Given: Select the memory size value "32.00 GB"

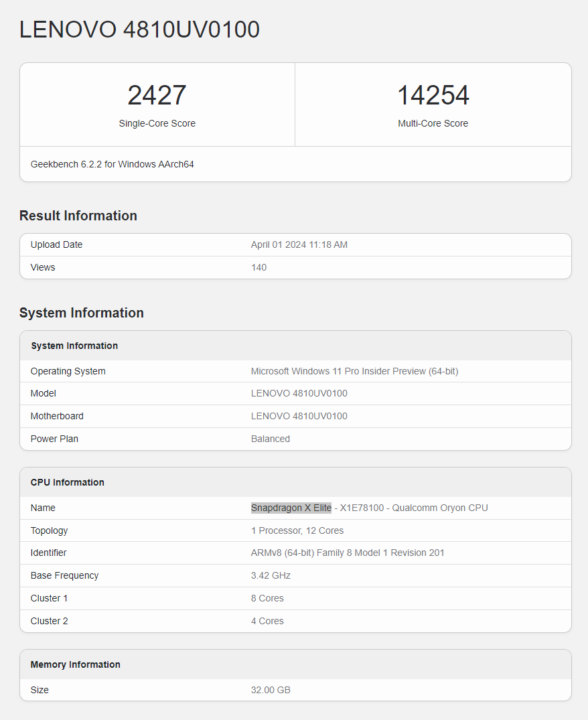Looking at the screenshot, I should click(x=271, y=690).
